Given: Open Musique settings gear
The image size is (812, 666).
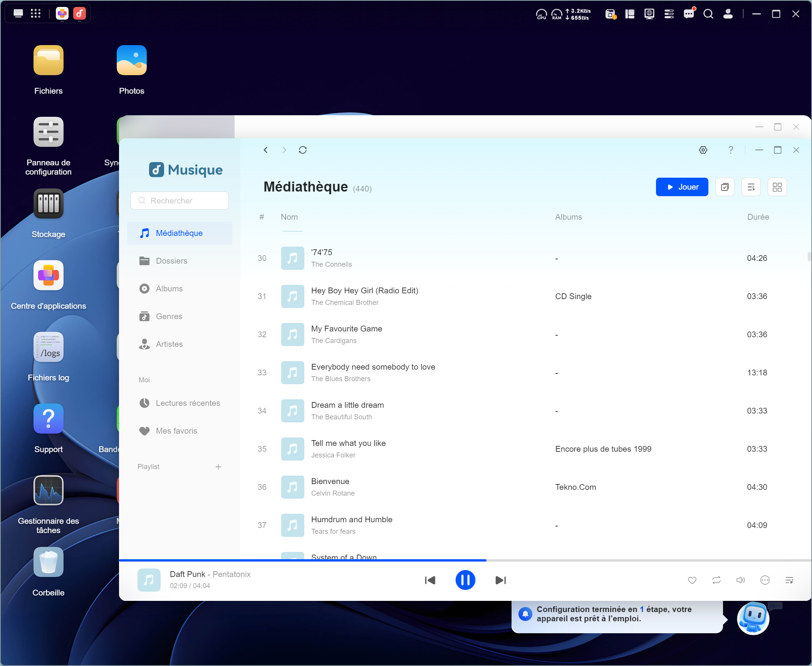Looking at the screenshot, I should pyautogui.click(x=703, y=150).
